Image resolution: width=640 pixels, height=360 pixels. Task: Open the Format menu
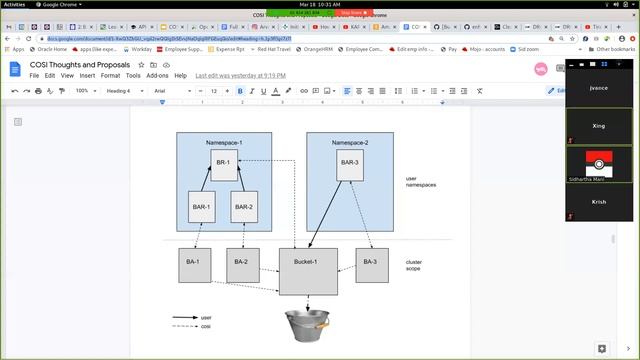110,76
